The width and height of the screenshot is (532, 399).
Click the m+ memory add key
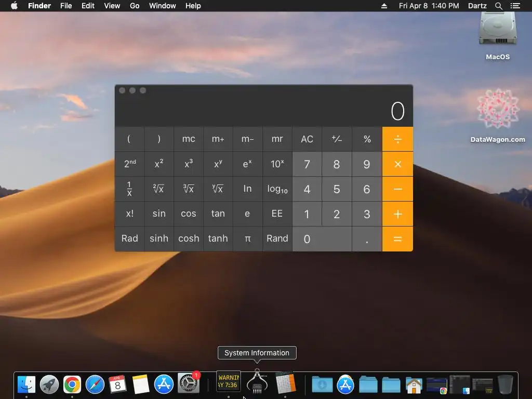(218, 139)
